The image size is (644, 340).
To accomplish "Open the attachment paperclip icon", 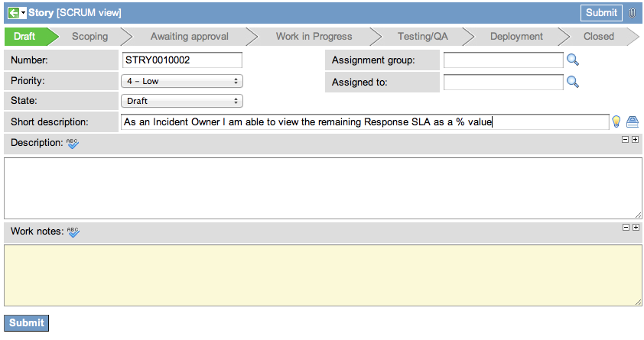I will (632, 13).
